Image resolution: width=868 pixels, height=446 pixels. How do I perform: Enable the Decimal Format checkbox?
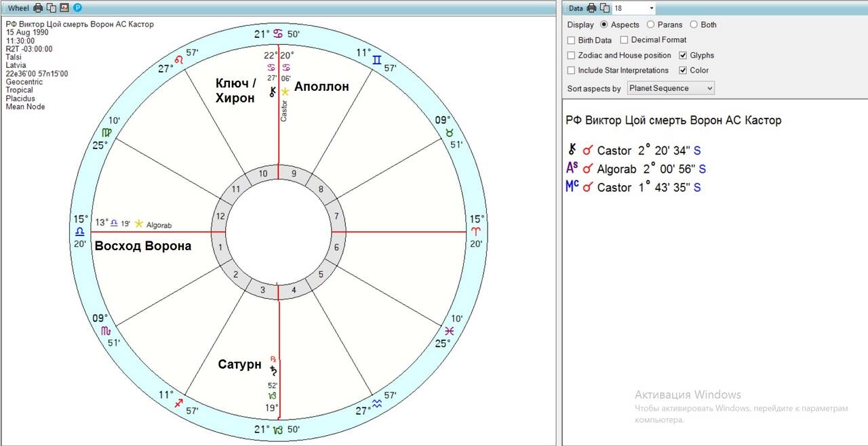click(624, 40)
